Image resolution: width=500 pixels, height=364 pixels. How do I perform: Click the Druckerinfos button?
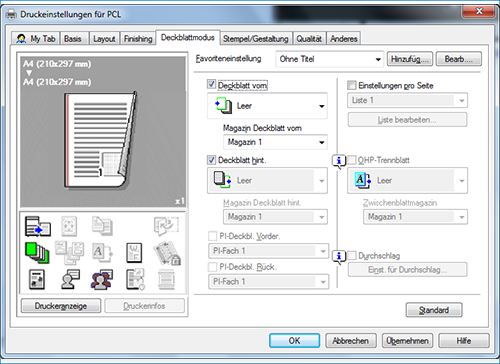[144, 306]
